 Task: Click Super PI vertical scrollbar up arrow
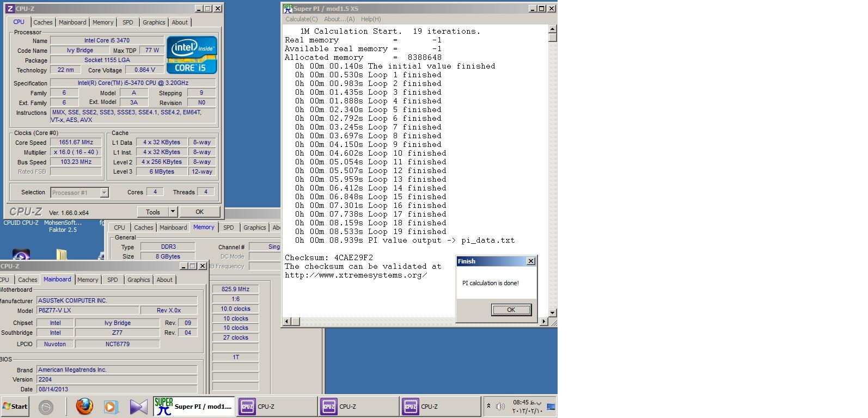(553, 29)
